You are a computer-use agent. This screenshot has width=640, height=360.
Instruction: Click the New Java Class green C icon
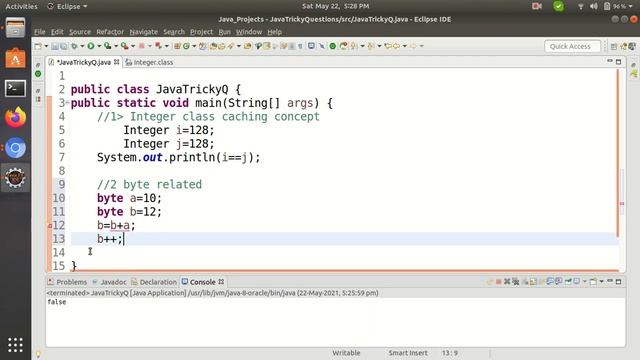click(187, 46)
